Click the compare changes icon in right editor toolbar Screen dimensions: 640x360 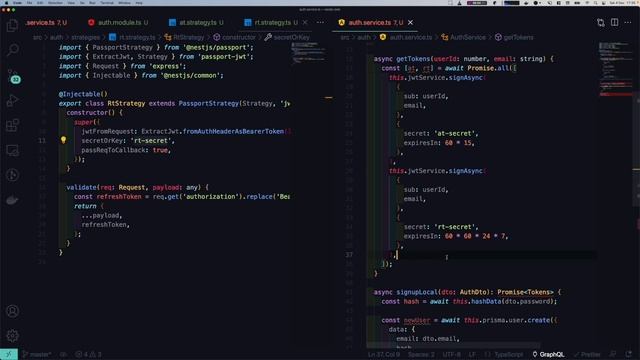pyautogui.click(x=600, y=22)
